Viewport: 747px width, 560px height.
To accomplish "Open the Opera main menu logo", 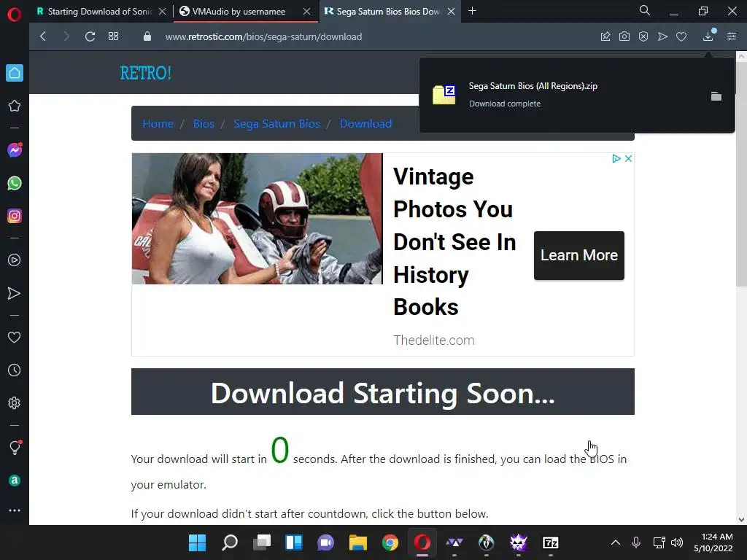I will (15, 15).
